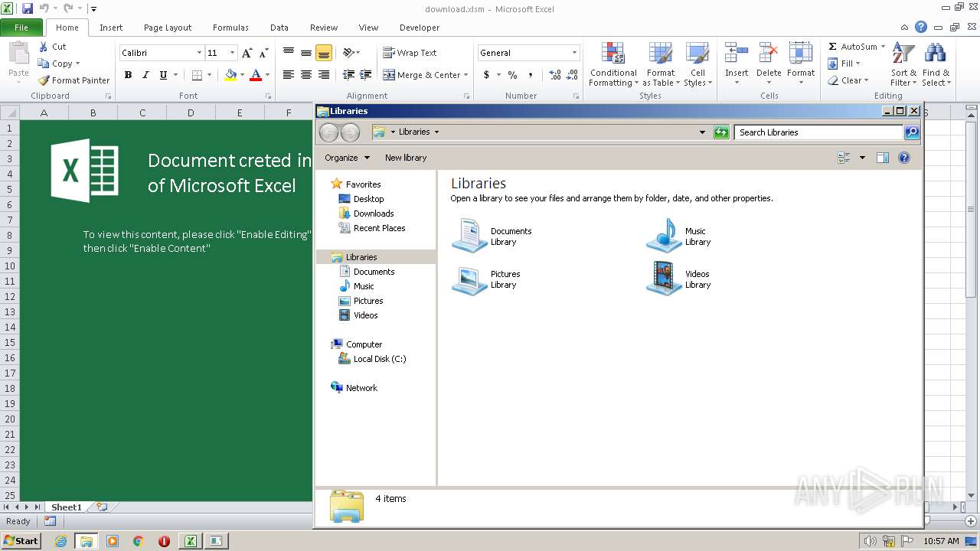Open Find & Select menu
980x551 pixels.
pyautogui.click(x=936, y=65)
